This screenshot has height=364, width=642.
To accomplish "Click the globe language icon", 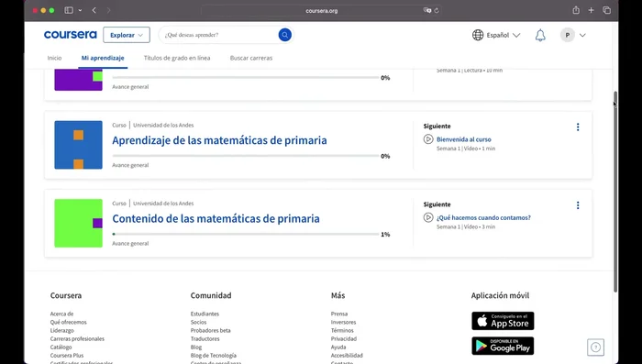I will click(x=478, y=35).
